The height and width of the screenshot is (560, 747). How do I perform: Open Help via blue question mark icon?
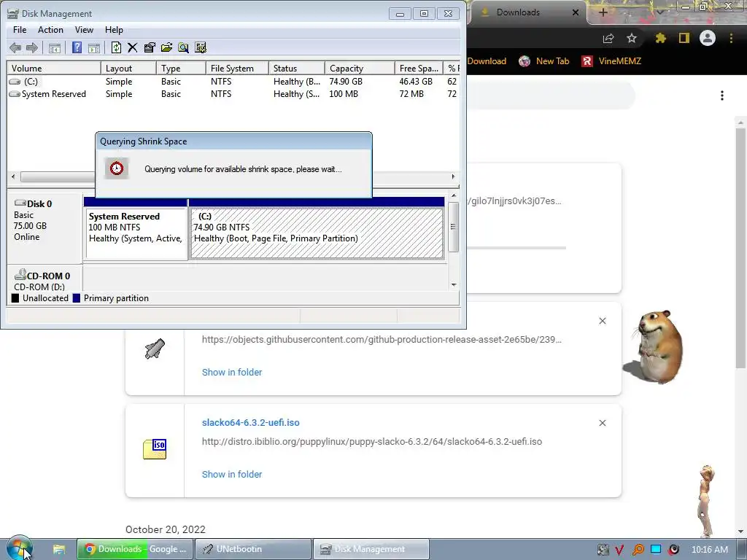[x=77, y=47]
